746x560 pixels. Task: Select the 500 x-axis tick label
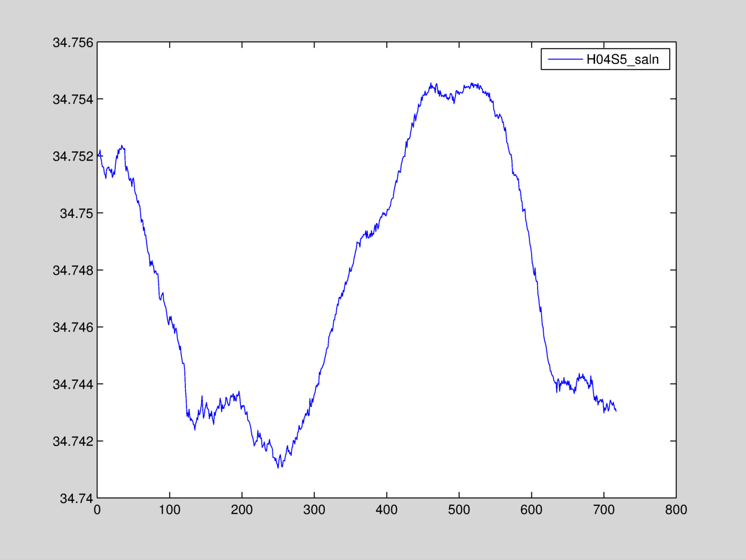pyautogui.click(x=459, y=510)
